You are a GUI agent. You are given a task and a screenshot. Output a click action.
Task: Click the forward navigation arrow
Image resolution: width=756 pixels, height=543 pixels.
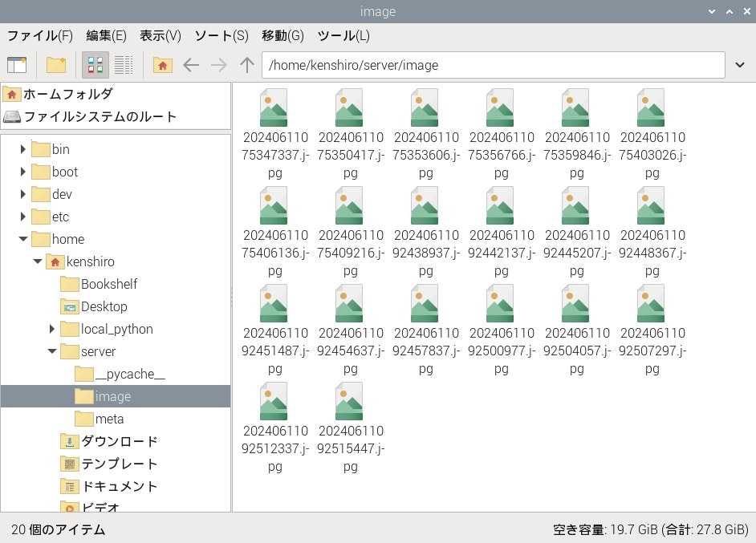click(x=219, y=64)
